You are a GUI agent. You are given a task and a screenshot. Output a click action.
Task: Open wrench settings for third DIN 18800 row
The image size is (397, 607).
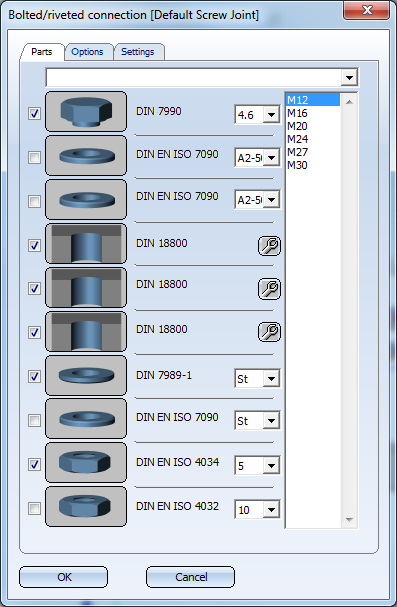coord(269,332)
